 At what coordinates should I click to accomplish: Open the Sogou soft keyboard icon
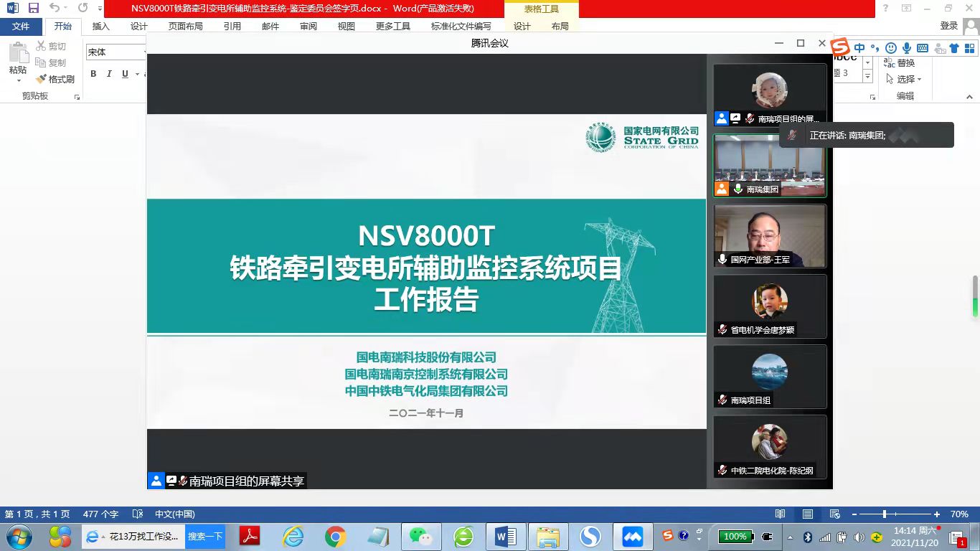[923, 48]
